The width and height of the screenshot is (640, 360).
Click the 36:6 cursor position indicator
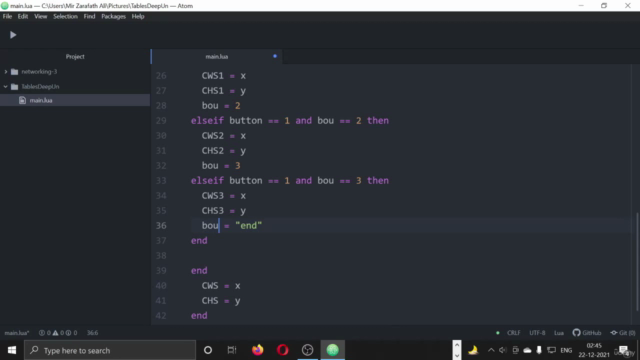point(92,333)
